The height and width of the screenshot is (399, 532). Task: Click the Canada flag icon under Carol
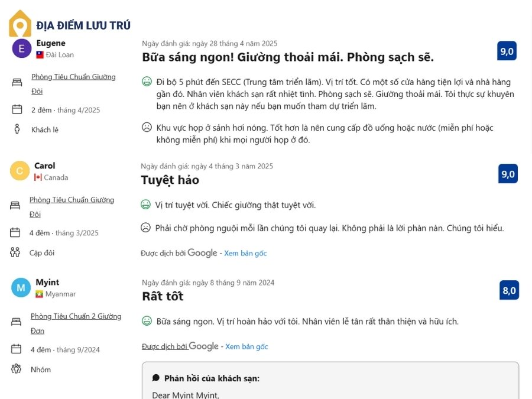tap(38, 177)
